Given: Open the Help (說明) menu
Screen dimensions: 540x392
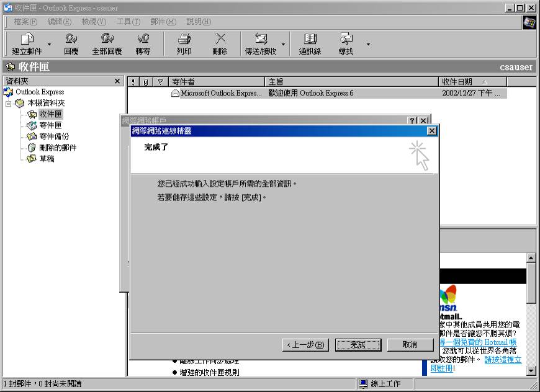Looking at the screenshot, I should pyautogui.click(x=199, y=22).
